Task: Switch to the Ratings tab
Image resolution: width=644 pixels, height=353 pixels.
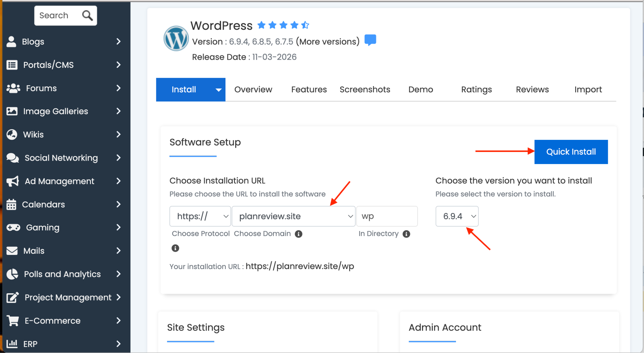Action: tap(476, 90)
